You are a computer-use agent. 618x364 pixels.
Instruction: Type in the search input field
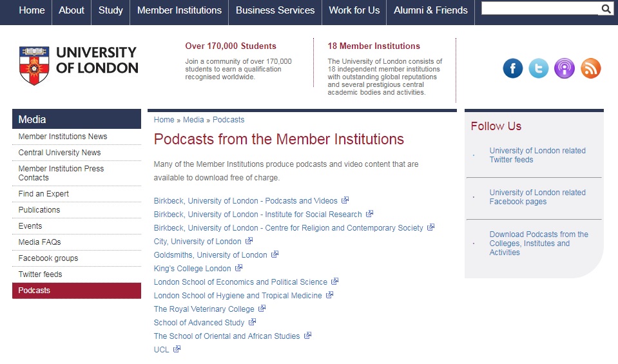540,9
